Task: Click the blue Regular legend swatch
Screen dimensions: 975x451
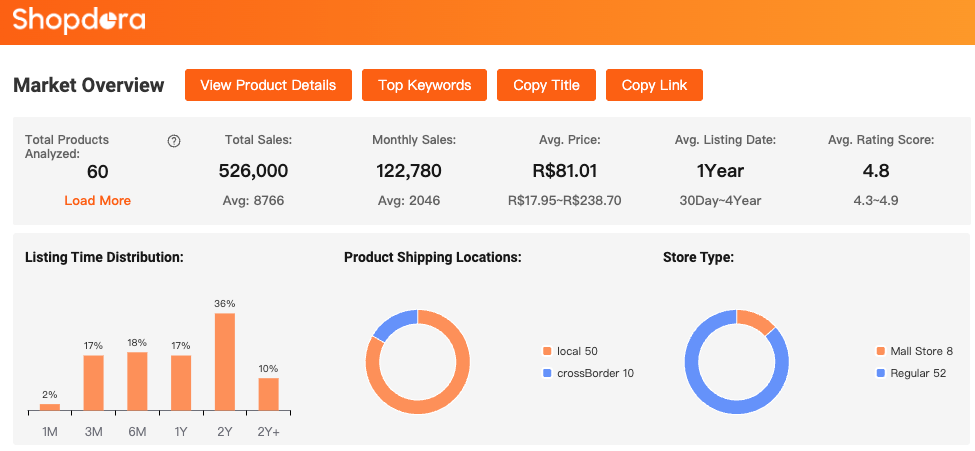Action: tap(881, 373)
